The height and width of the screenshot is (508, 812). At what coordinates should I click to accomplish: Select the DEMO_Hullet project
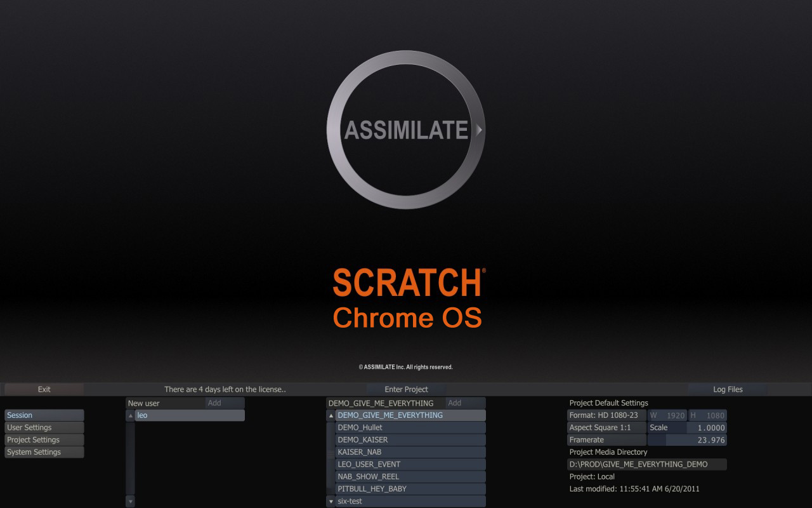click(410, 427)
